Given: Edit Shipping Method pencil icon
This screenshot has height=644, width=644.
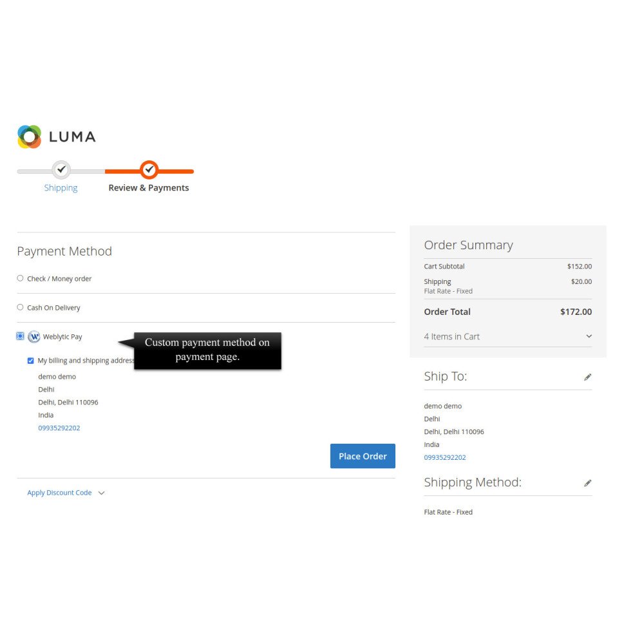Looking at the screenshot, I should [588, 483].
